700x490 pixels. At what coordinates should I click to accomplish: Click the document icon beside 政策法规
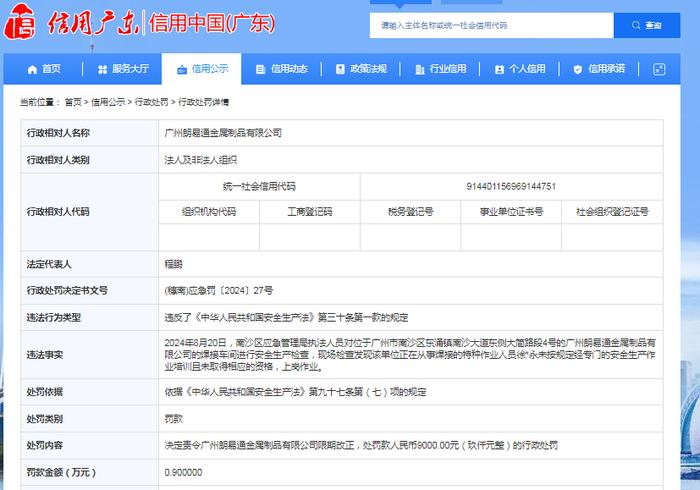[340, 69]
